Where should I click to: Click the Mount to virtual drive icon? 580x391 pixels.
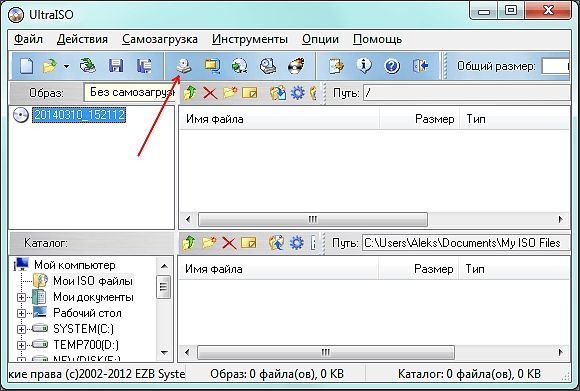(x=268, y=66)
